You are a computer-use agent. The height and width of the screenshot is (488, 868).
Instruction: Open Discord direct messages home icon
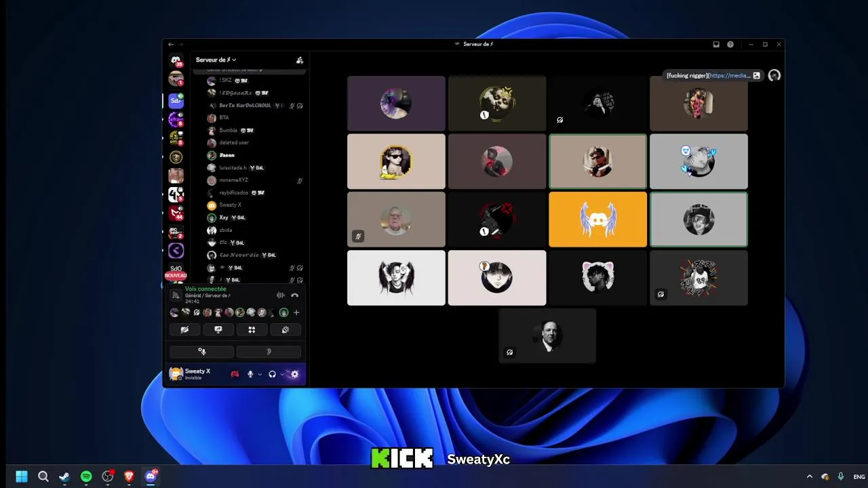pyautogui.click(x=176, y=60)
